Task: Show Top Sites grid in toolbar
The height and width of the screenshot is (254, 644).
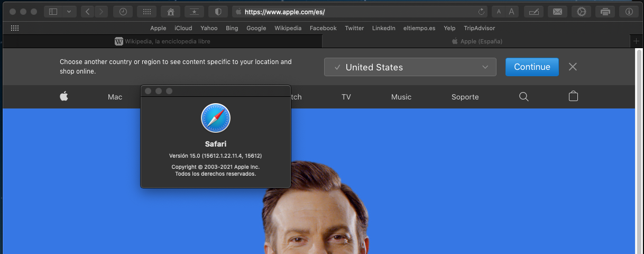Action: tap(146, 12)
